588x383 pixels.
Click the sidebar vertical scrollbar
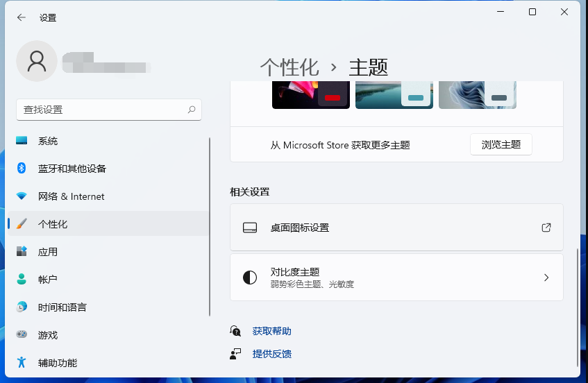pos(209,227)
